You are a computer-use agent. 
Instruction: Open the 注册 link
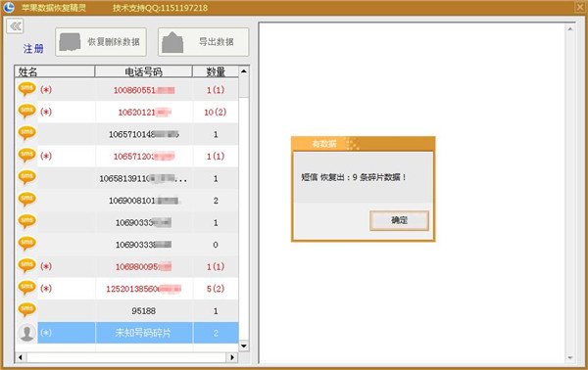pos(33,48)
